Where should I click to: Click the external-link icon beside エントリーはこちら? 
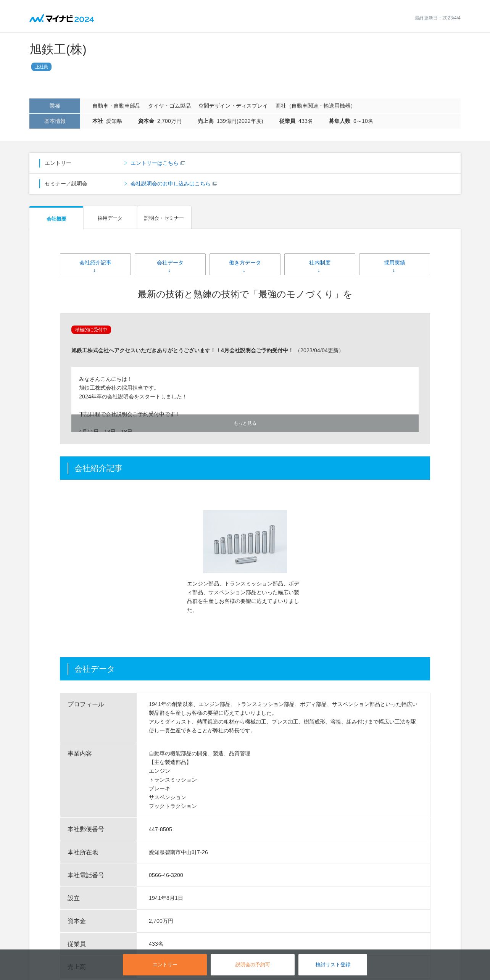pos(183,163)
